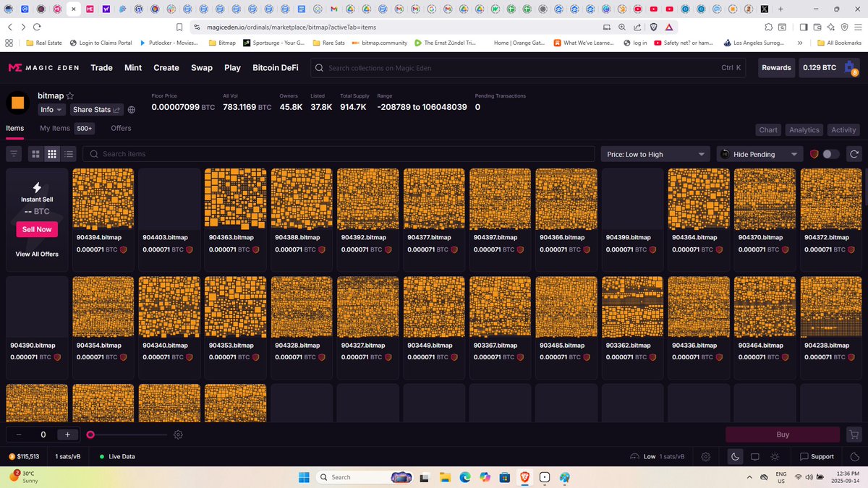Favorite the bitmap collection with the star icon
Image resolution: width=868 pixels, height=488 pixels.
point(70,95)
